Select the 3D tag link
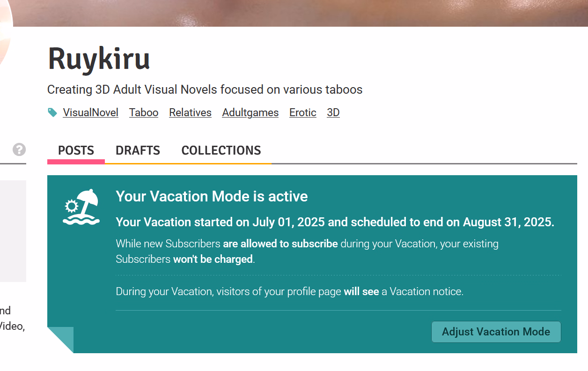The width and height of the screenshot is (588, 371). click(x=333, y=113)
